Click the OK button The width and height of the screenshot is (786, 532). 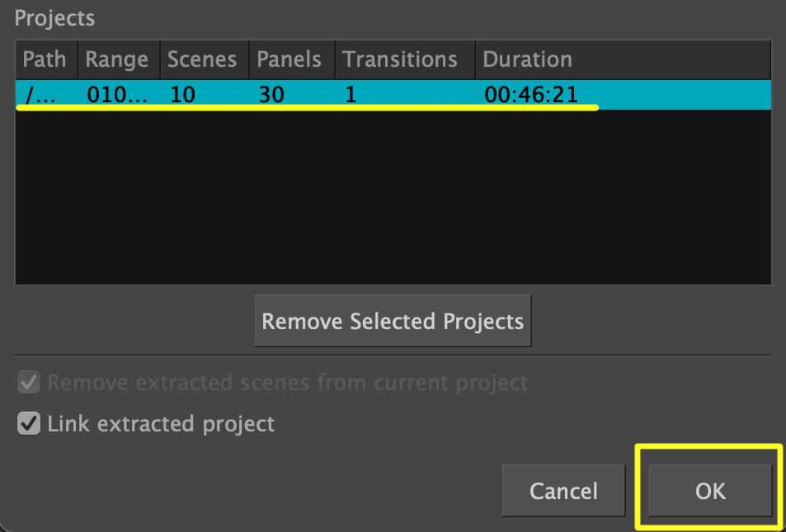tap(709, 491)
